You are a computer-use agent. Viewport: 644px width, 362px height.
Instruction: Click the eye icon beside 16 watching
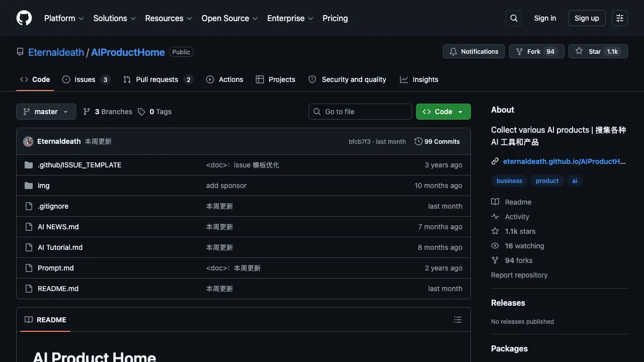495,246
